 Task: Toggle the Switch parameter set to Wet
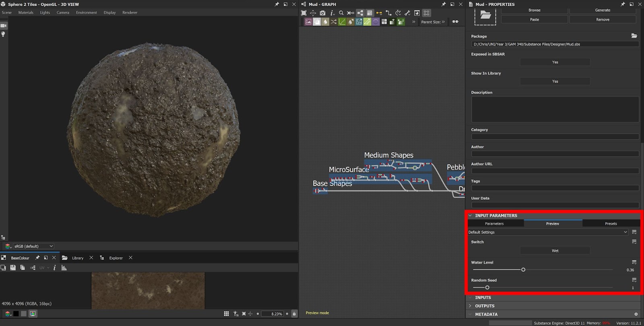click(x=555, y=251)
